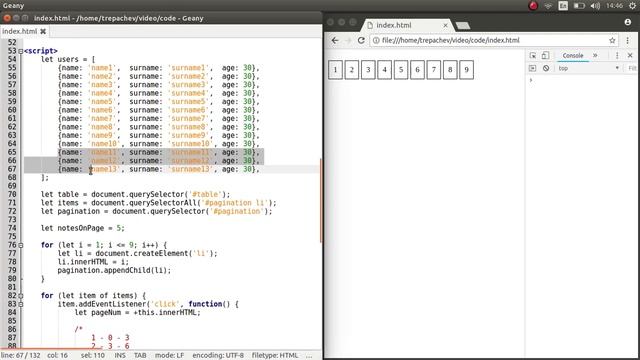Open the sound volume indicator

[595, 6]
